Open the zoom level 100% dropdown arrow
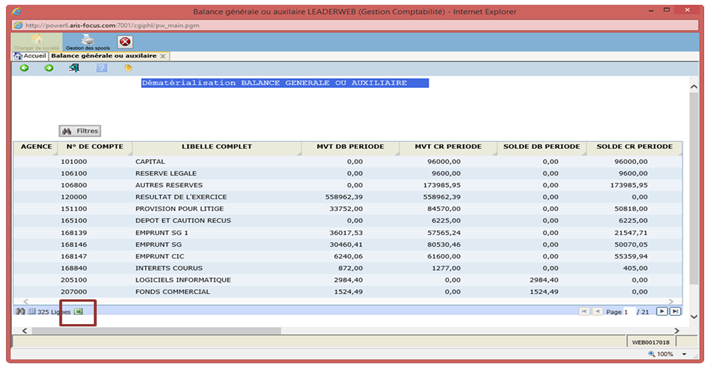This screenshot has width=708, height=366. [x=684, y=354]
